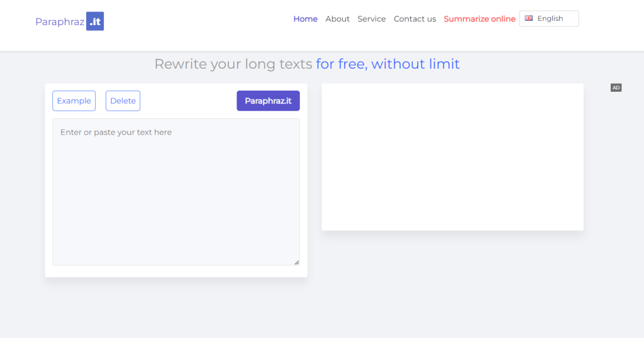Open the red Summarize online link
Viewport: 644px width, 338px height.
[479, 19]
